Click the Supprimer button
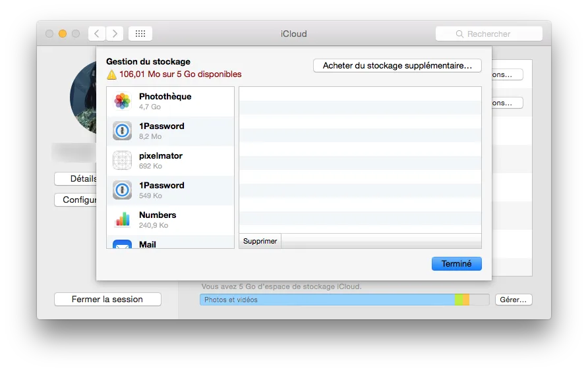Screen dimensions: 588x372 (260, 241)
